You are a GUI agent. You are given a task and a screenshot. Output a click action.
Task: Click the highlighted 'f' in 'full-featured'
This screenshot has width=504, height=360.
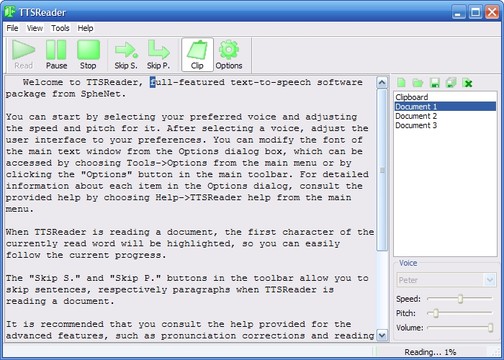152,82
